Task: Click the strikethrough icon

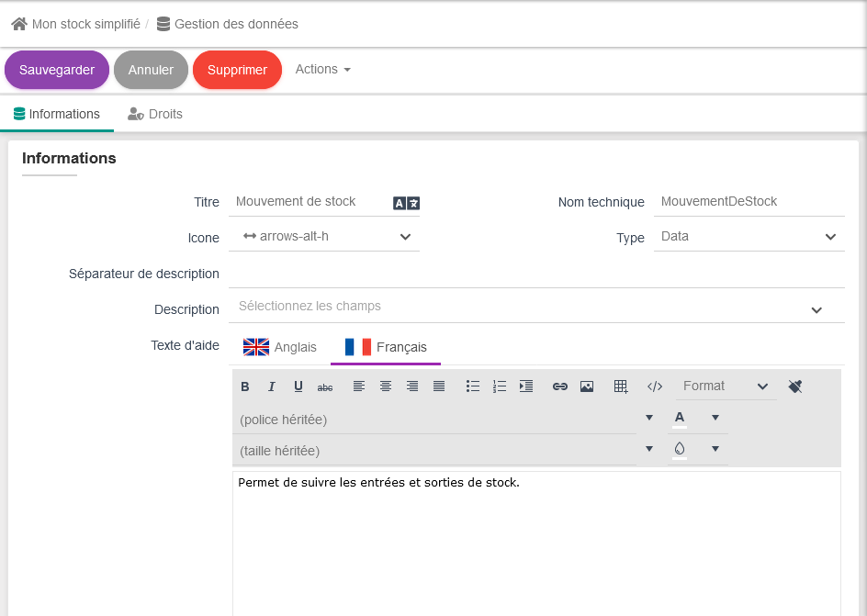Action: tap(325, 386)
